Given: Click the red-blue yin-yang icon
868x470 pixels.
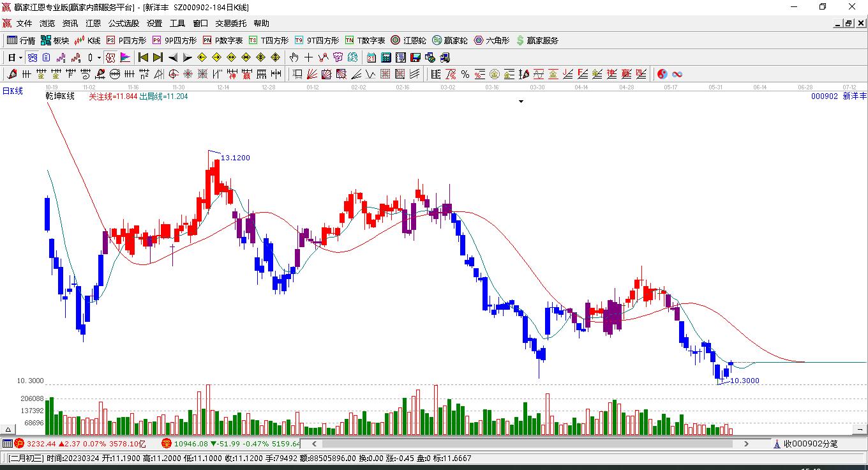Looking at the screenshot, I should 662,74.
